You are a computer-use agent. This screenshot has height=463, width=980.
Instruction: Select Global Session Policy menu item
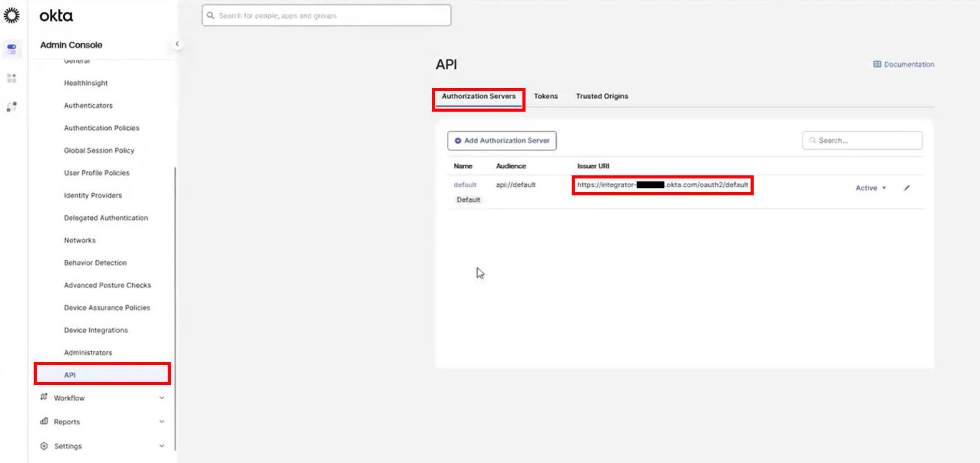[98, 150]
